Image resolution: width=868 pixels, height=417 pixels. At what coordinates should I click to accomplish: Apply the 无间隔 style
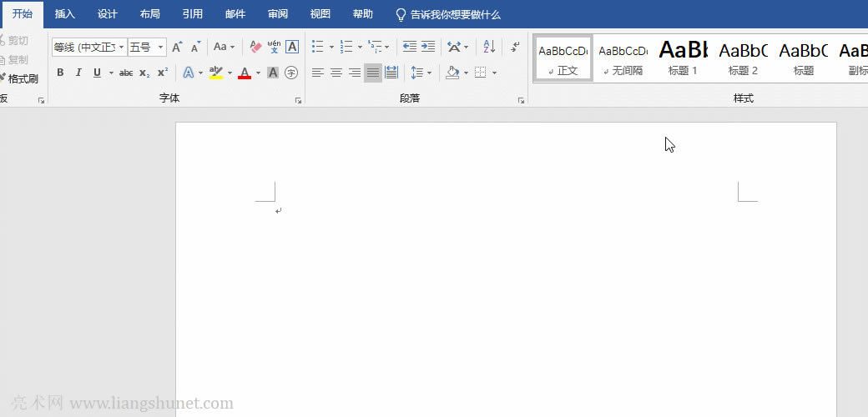coord(623,58)
